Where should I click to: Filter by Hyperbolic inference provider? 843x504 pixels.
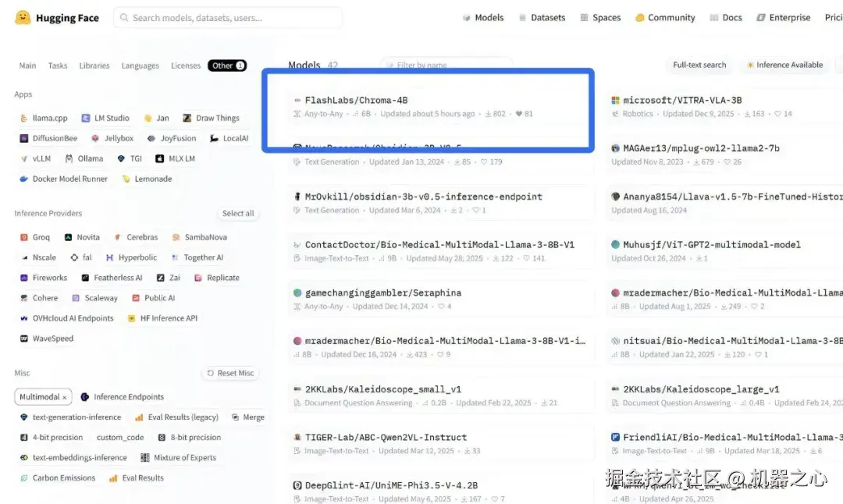[x=132, y=257]
